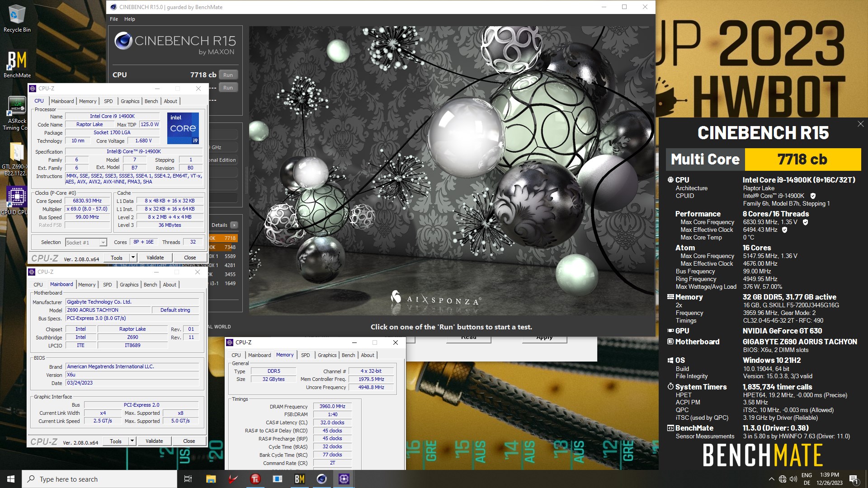Switch to Mainboard tab in top CPU-Z

pos(62,101)
